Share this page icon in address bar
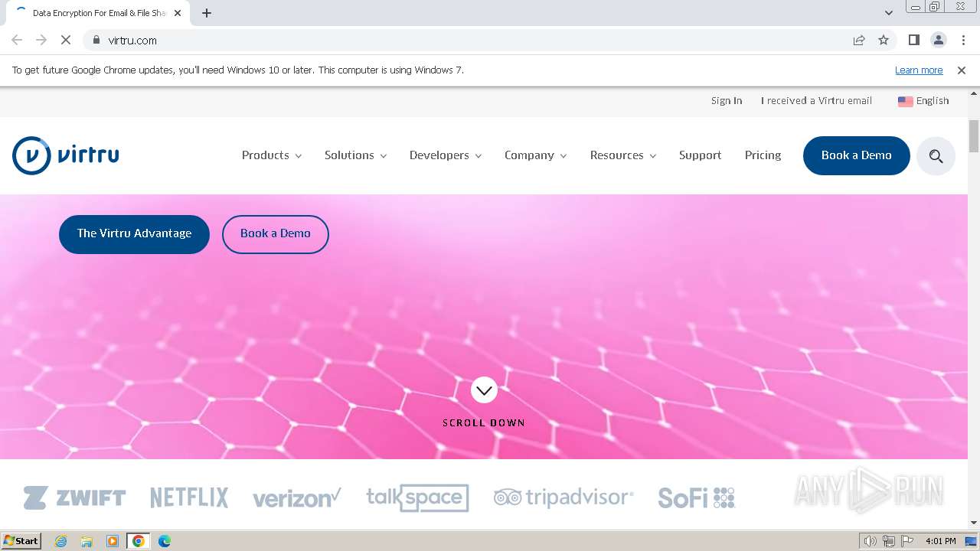 coord(859,40)
